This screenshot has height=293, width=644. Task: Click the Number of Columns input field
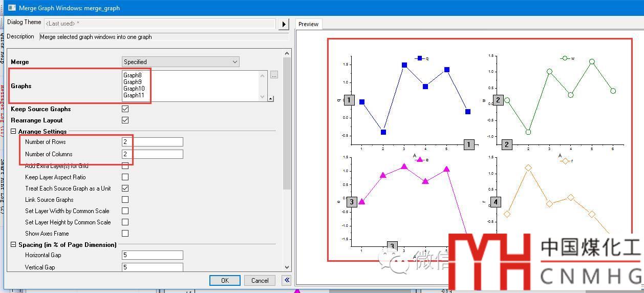pyautogui.click(x=152, y=154)
